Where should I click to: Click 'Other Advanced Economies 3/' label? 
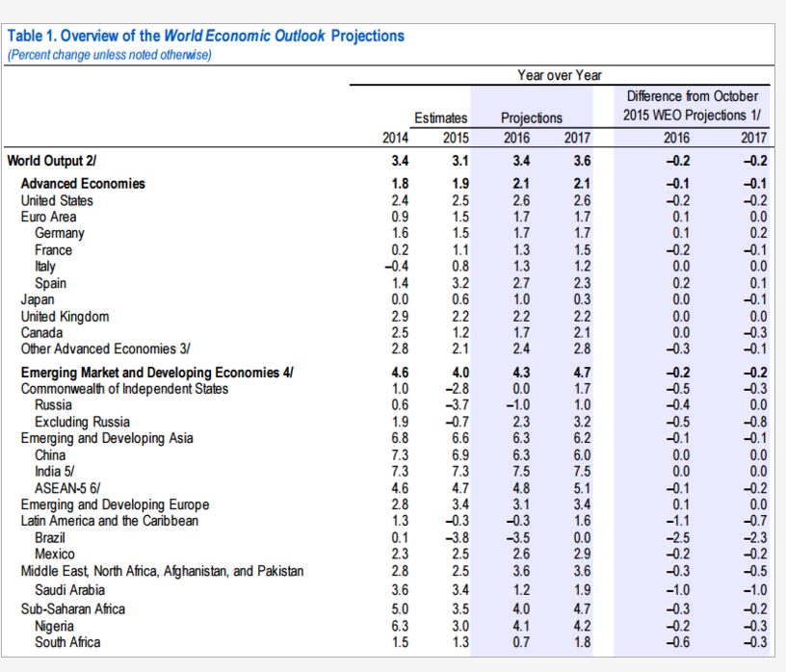coord(105,349)
